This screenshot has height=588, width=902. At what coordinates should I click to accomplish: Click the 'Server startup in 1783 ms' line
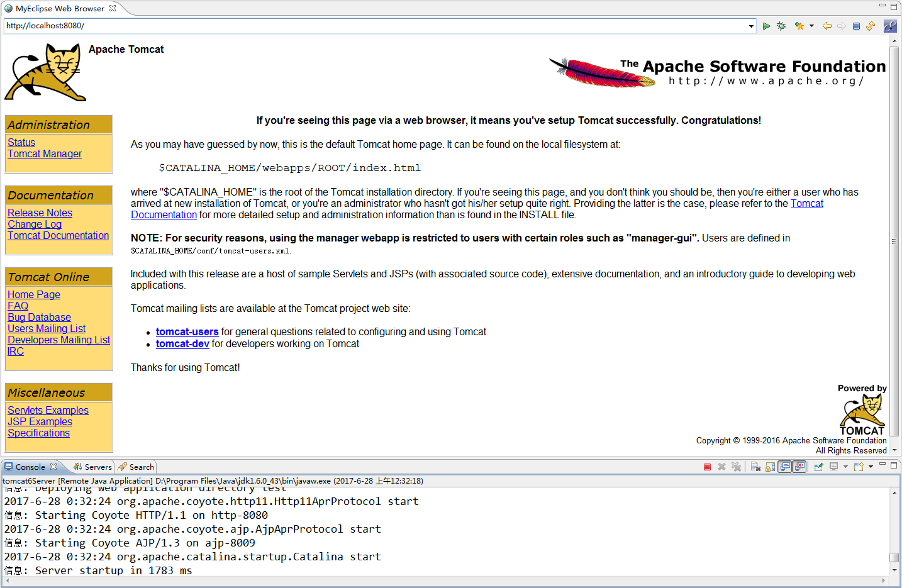click(x=98, y=570)
